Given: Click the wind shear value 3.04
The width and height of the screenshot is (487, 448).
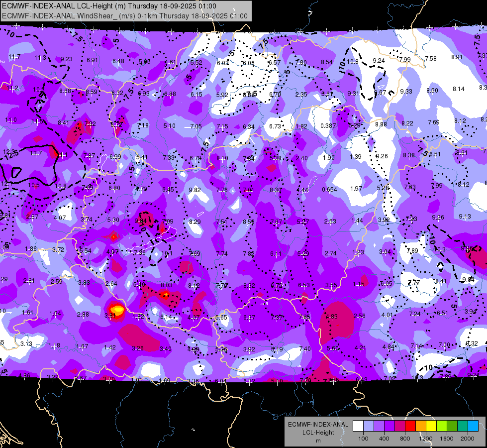Looking at the screenshot, I should pos(385,251).
